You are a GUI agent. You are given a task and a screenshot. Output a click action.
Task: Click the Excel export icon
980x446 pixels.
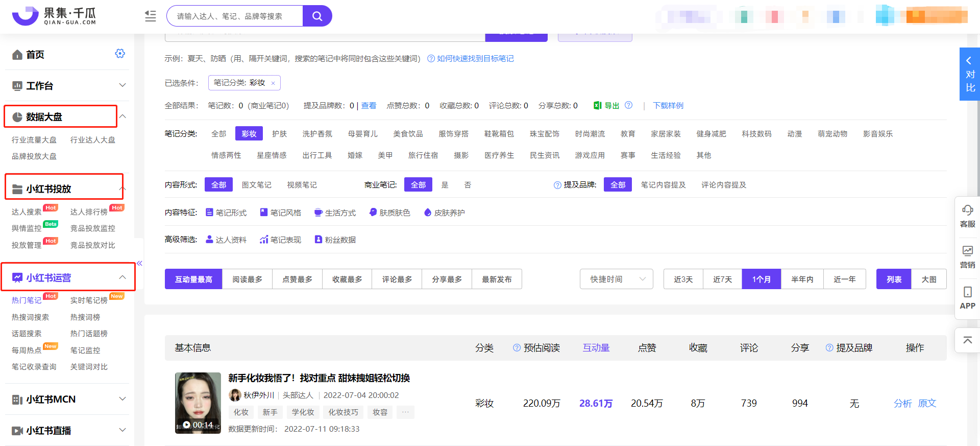tap(597, 105)
